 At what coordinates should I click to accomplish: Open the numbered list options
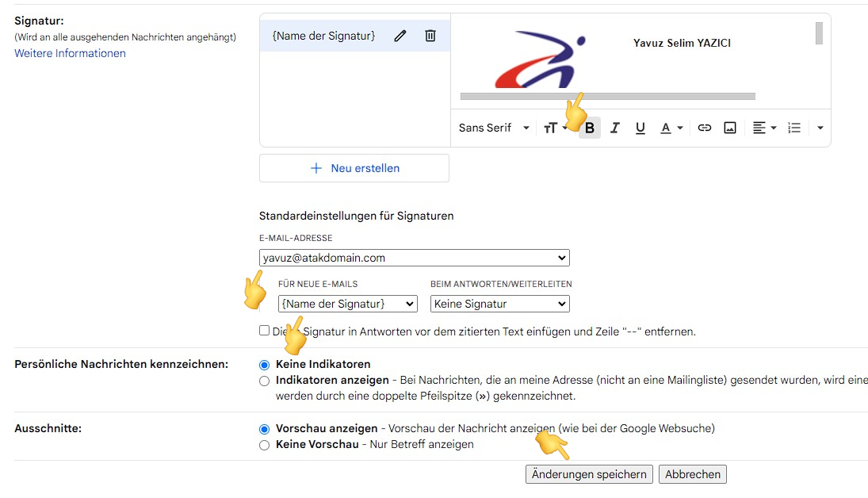point(794,127)
